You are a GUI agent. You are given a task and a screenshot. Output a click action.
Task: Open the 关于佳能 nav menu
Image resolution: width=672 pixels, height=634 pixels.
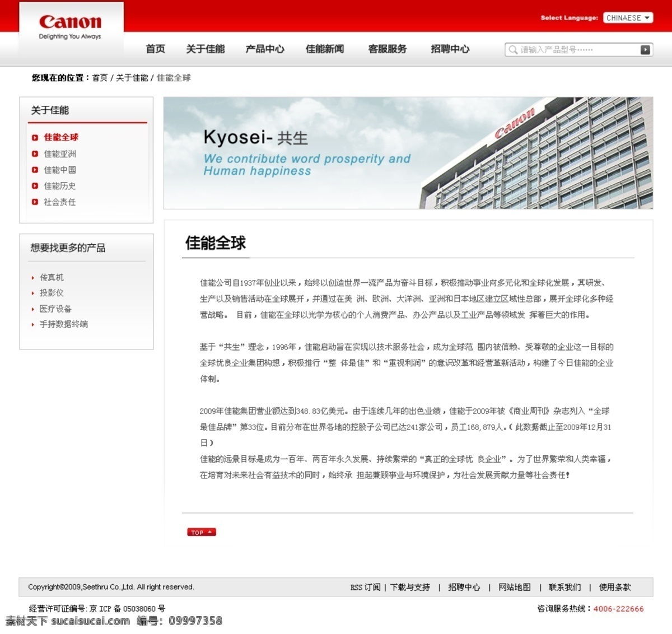[206, 49]
